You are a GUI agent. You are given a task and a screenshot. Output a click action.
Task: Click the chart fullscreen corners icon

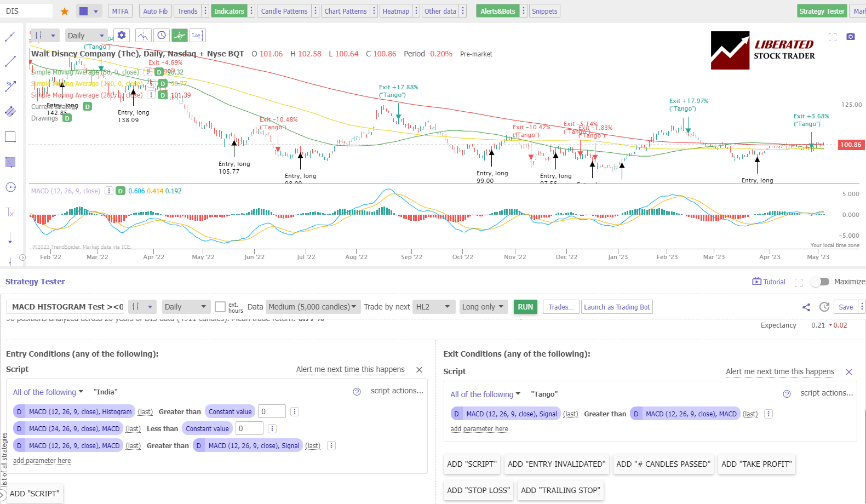833,37
